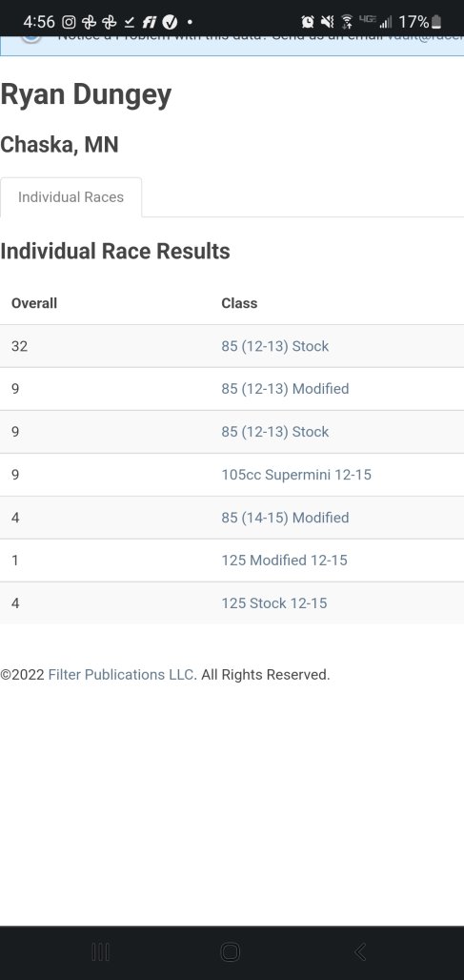
Task: Open the 125 Modified 12-15 class link
Action: coord(284,560)
